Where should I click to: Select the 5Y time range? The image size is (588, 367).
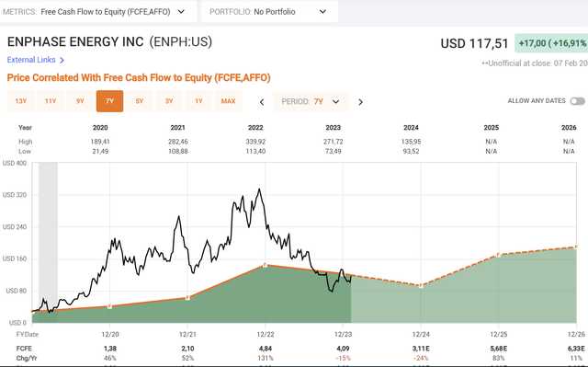coord(139,101)
